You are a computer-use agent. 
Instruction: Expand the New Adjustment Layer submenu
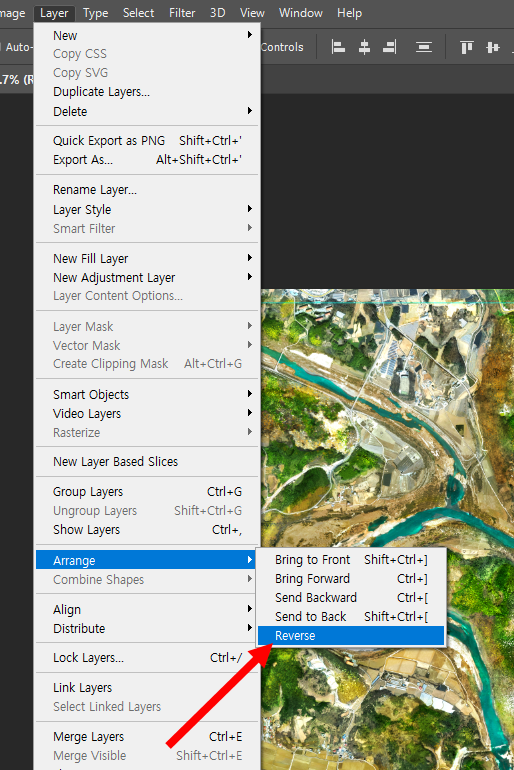(x=147, y=277)
